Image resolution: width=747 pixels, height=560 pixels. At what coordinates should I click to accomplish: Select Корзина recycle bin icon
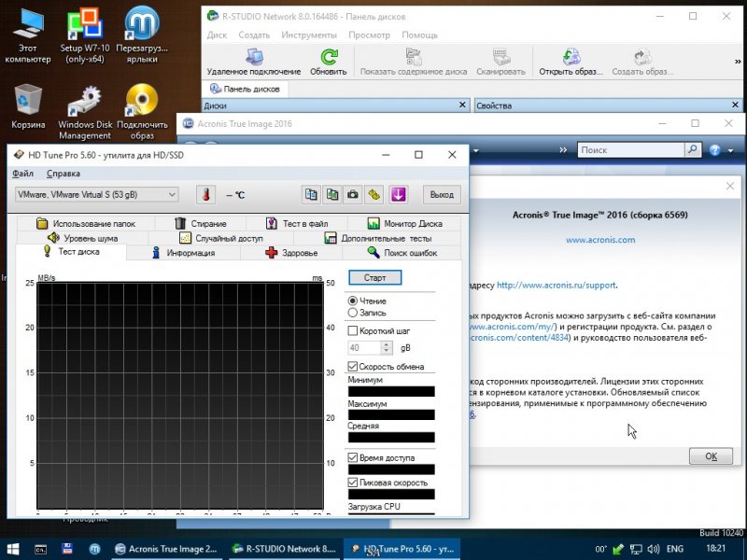pos(28,107)
